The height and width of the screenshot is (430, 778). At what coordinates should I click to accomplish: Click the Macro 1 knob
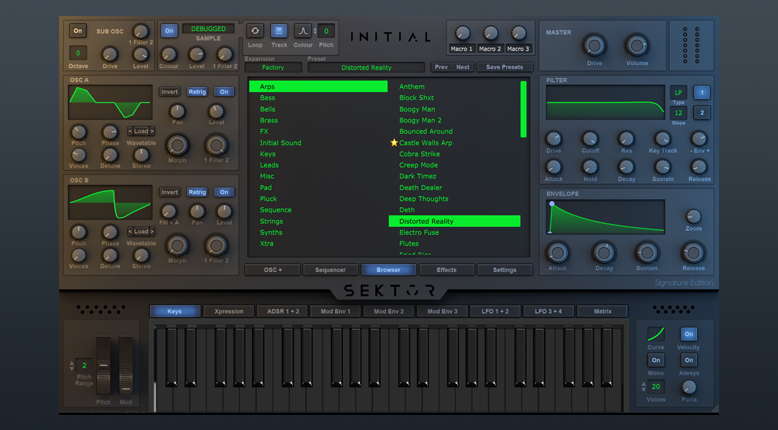[462, 33]
